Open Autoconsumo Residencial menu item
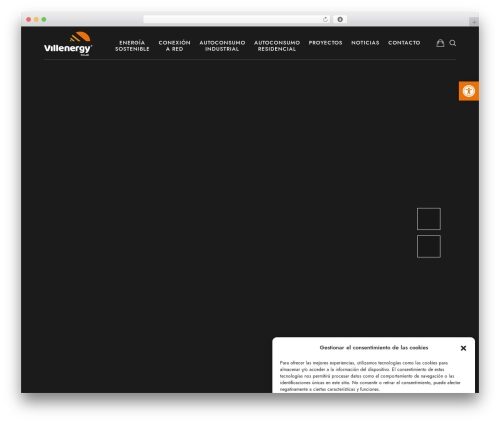Viewport: 500px width, 423px height. tap(277, 46)
